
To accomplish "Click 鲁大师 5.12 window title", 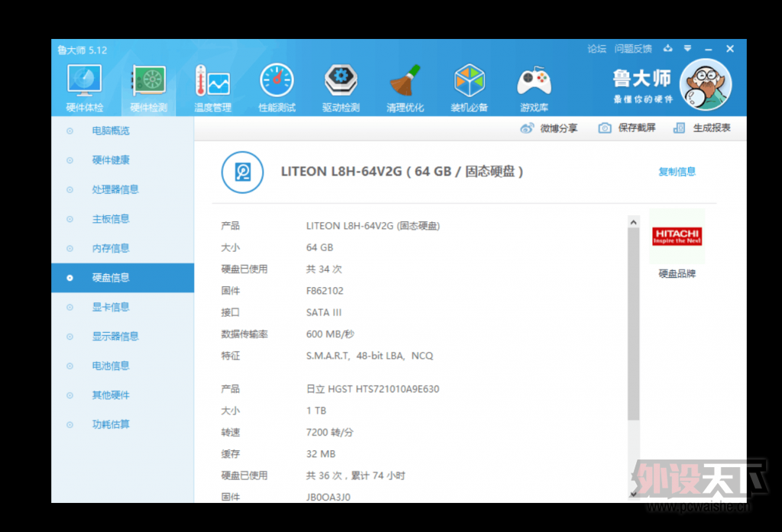I will (82, 50).
